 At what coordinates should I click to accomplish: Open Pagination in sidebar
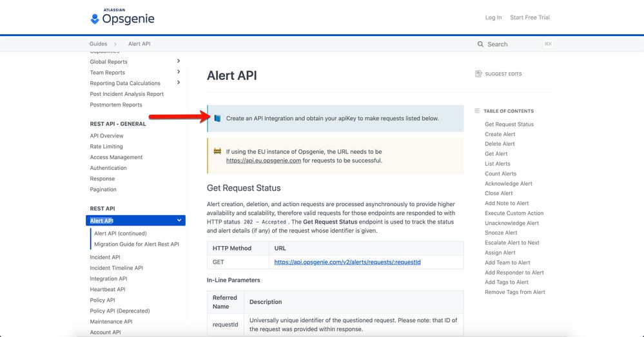[x=103, y=189]
